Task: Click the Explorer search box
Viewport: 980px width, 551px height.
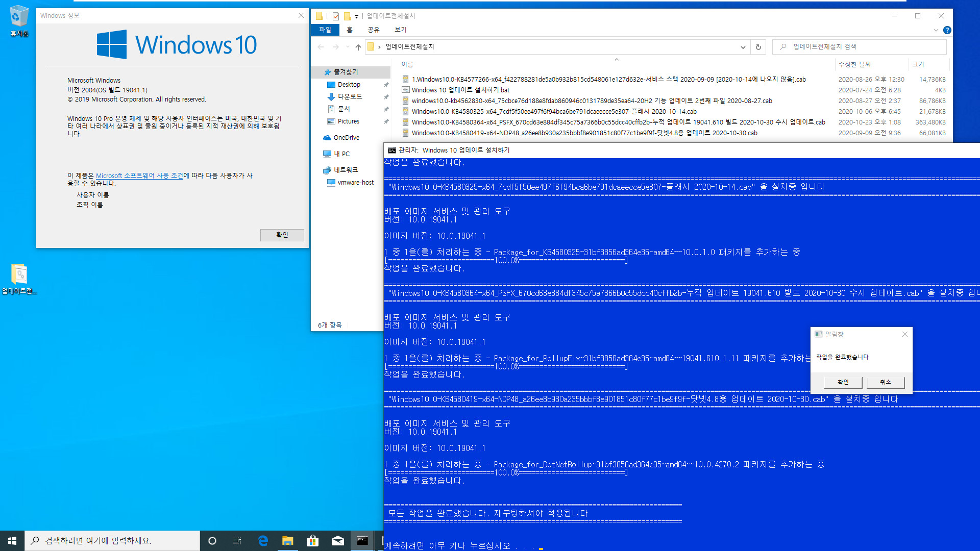Action: click(x=860, y=47)
